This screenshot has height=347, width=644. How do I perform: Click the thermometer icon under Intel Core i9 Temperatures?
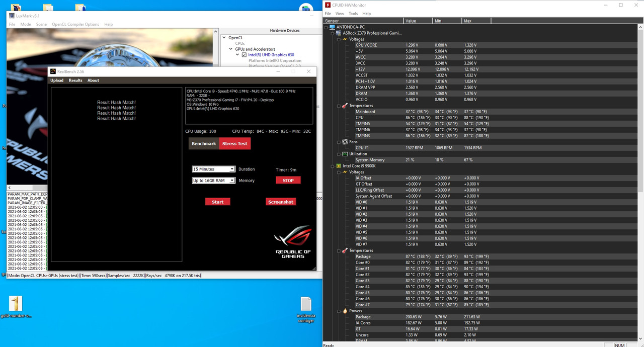click(345, 250)
